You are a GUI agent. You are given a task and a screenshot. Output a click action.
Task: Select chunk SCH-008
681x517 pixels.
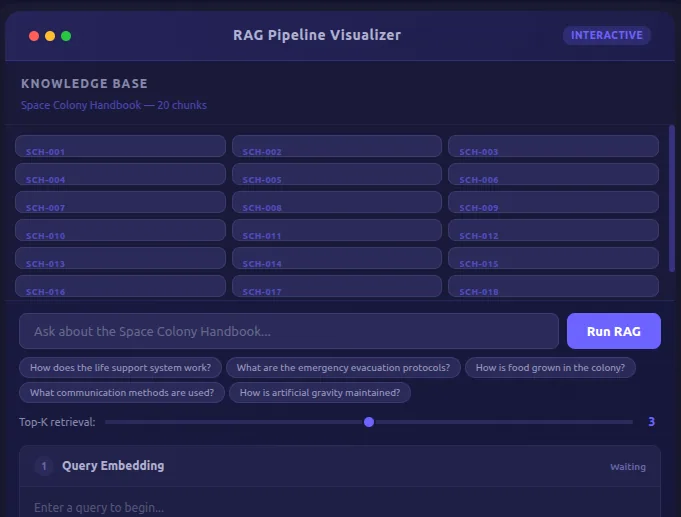[x=337, y=202]
